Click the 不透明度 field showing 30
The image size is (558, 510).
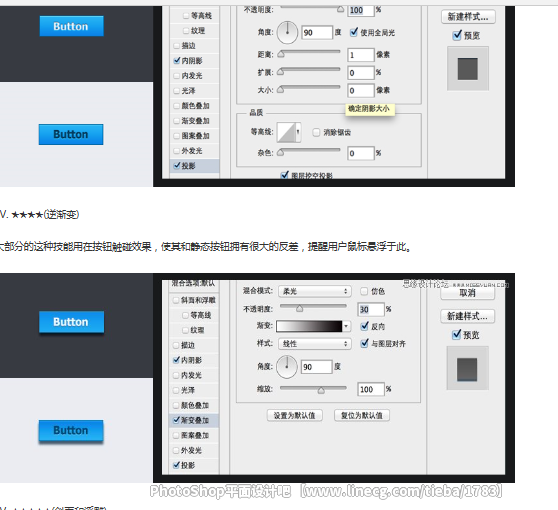click(371, 309)
